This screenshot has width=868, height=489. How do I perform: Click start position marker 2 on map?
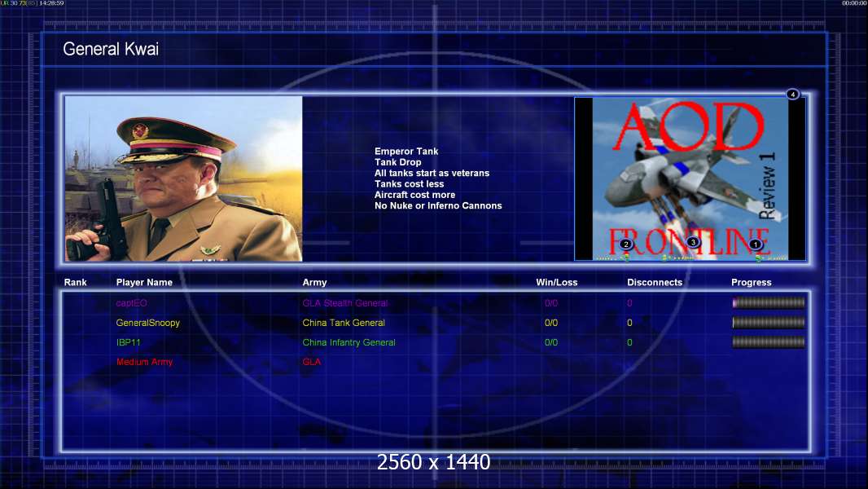tap(626, 244)
